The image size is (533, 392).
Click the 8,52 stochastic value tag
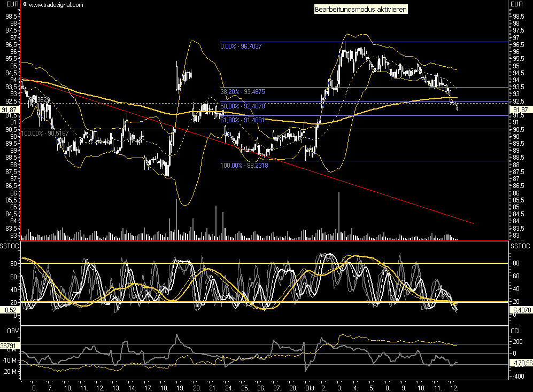coord(8,309)
